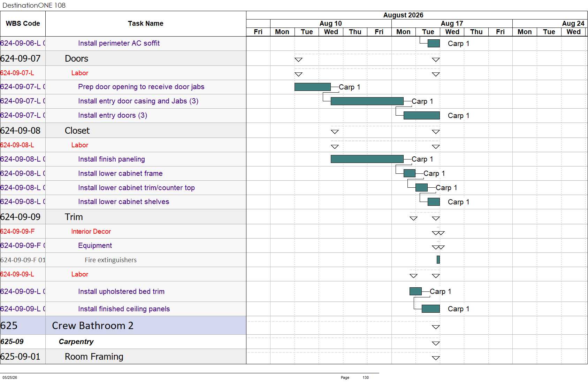
Task: Click Thu under the Aug 10 week
Action: pos(355,32)
